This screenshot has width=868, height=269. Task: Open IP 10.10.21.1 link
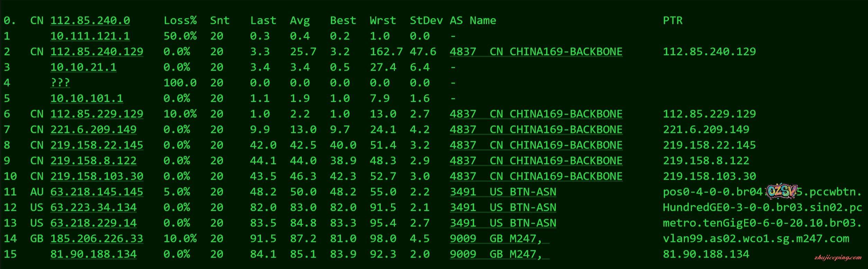tap(83, 68)
